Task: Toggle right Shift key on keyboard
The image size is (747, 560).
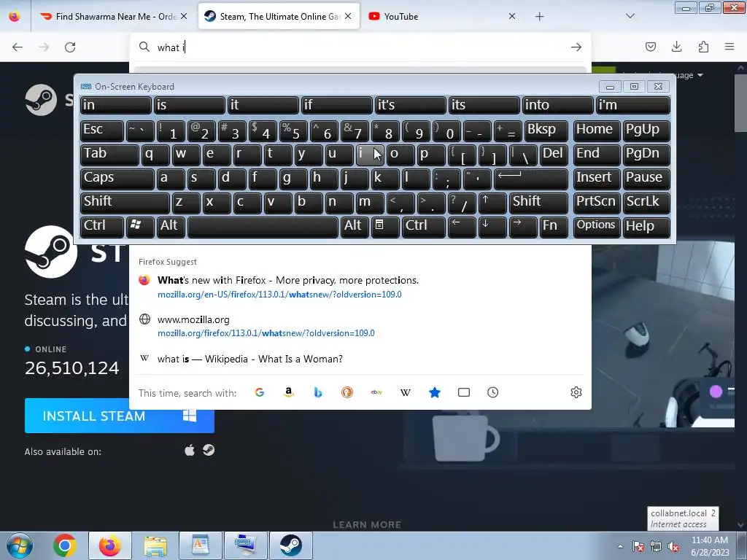Action: click(x=538, y=203)
